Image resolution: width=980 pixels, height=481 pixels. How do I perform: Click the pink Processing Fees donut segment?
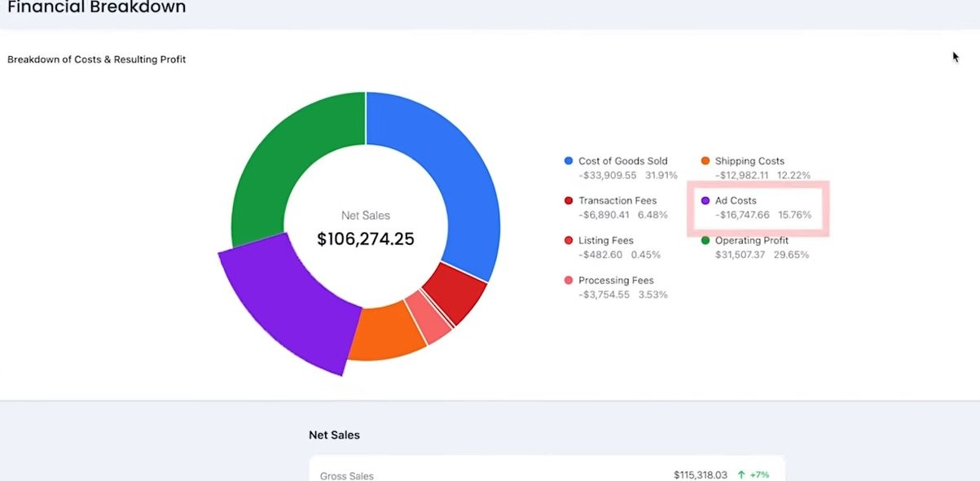pyautogui.click(x=428, y=317)
